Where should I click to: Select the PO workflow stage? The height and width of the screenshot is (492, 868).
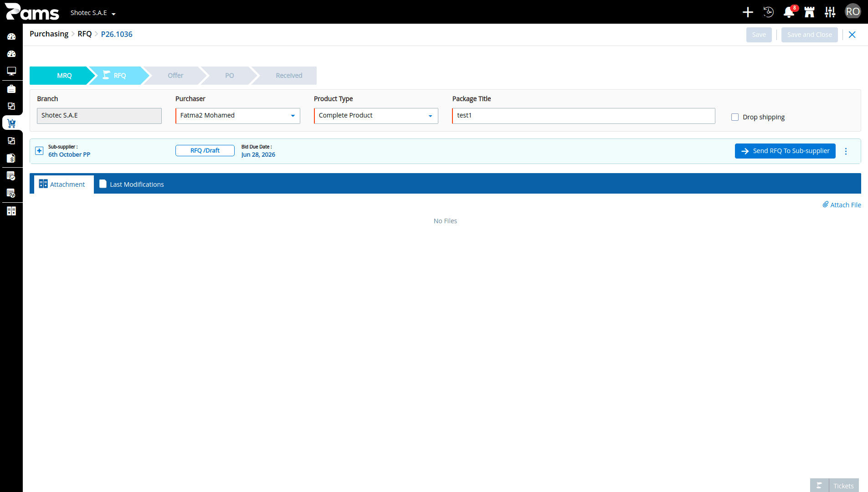point(229,76)
